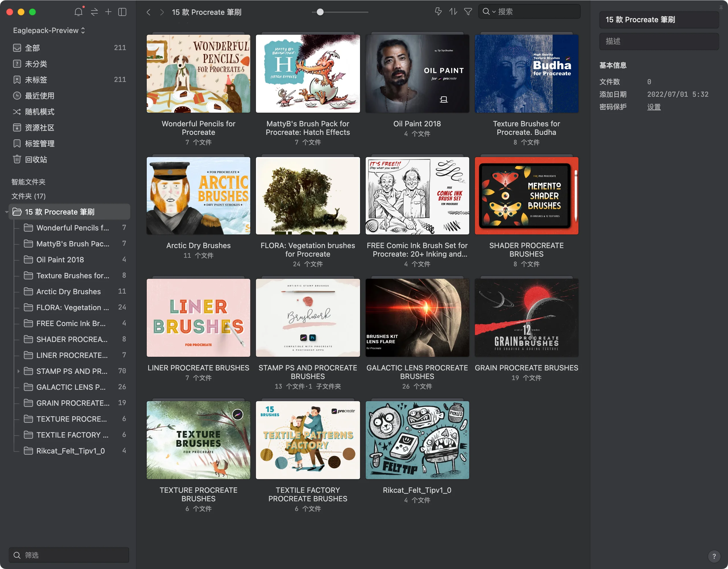728x569 pixels.
Task: Go back with the left chevron
Action: pyautogui.click(x=149, y=12)
